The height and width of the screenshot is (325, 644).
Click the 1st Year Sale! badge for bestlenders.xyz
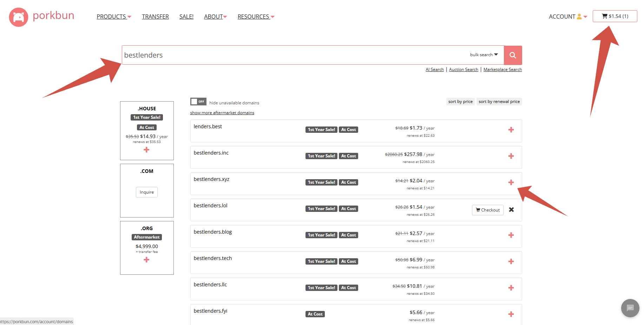click(321, 182)
